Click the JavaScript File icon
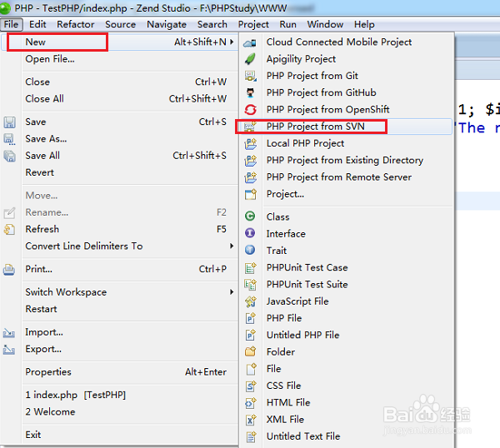 [x=250, y=301]
